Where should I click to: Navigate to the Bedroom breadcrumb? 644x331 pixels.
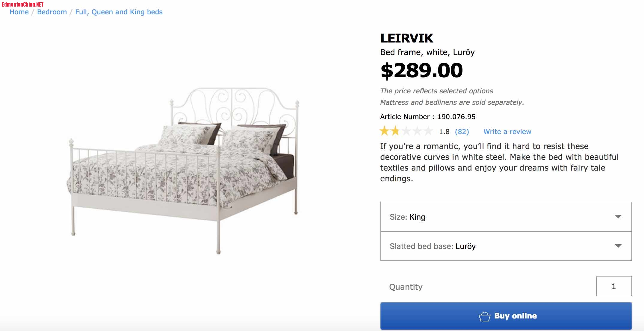pyautogui.click(x=52, y=12)
